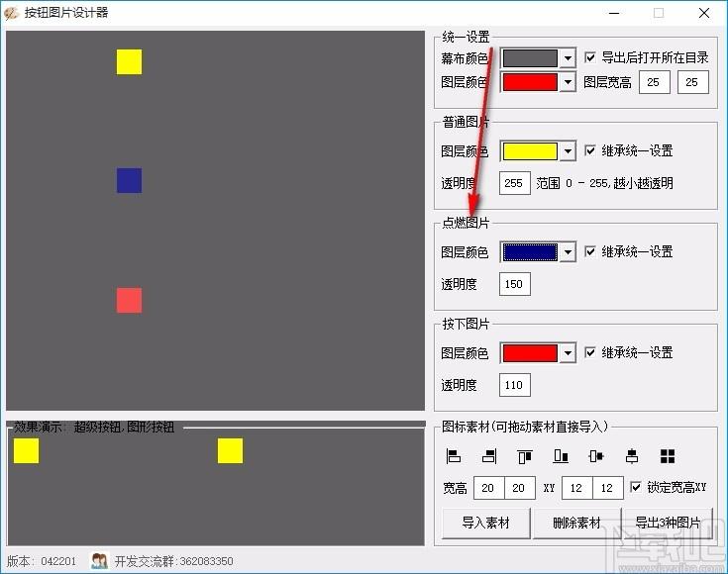Click the center vertically icon
This screenshot has width=728, height=574.
(632, 456)
